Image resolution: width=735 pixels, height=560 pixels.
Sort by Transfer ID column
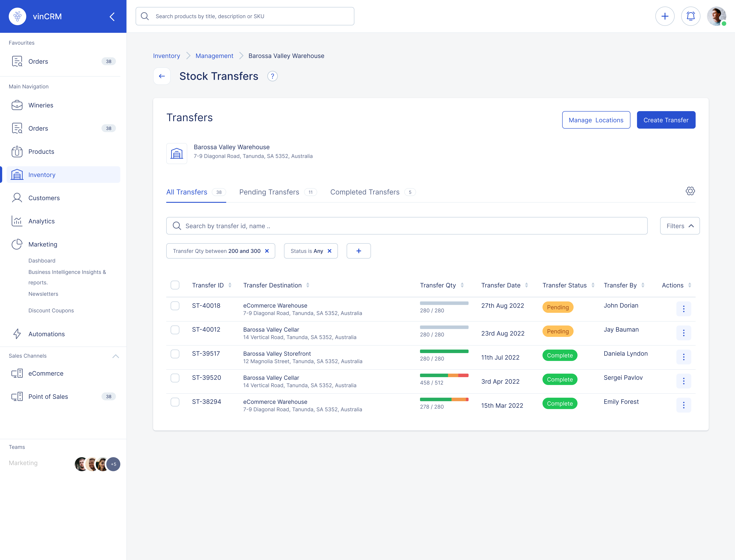(x=230, y=285)
